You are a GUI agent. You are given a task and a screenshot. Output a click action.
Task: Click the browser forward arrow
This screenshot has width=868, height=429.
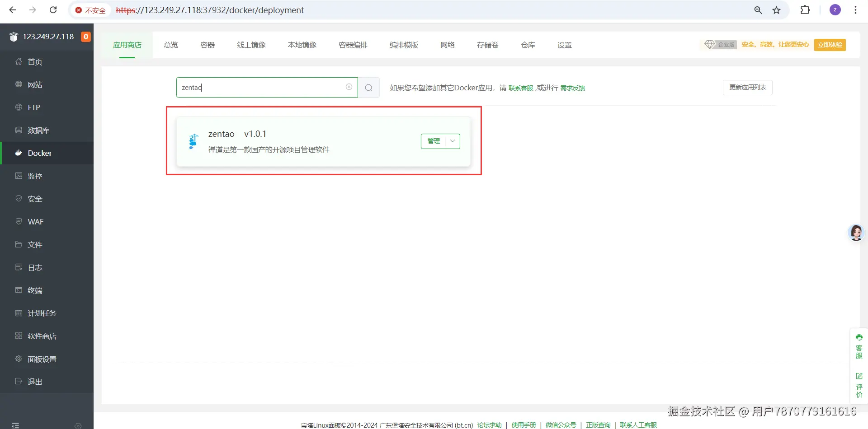pos(33,10)
